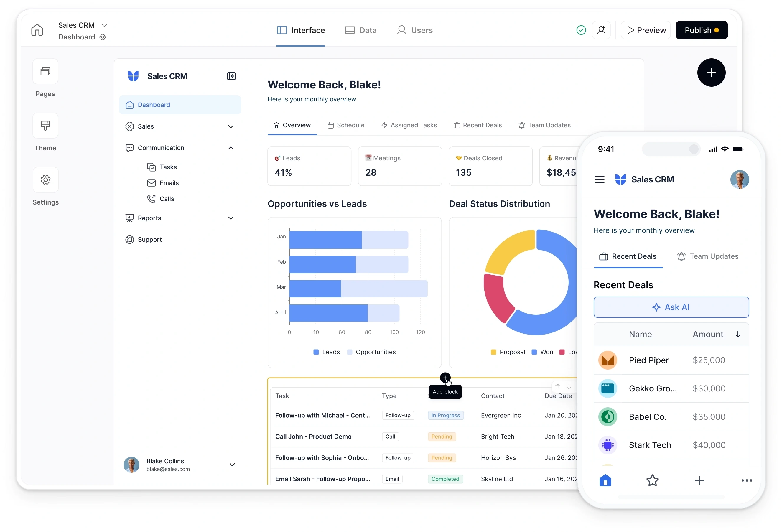Click the Proposal legend color swatch

[493, 352]
